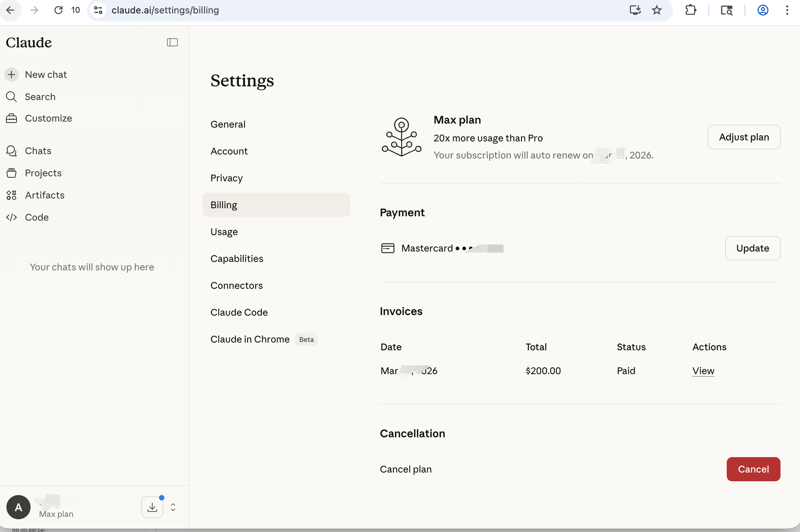
Task: Switch to Usage settings tab
Action: click(224, 232)
